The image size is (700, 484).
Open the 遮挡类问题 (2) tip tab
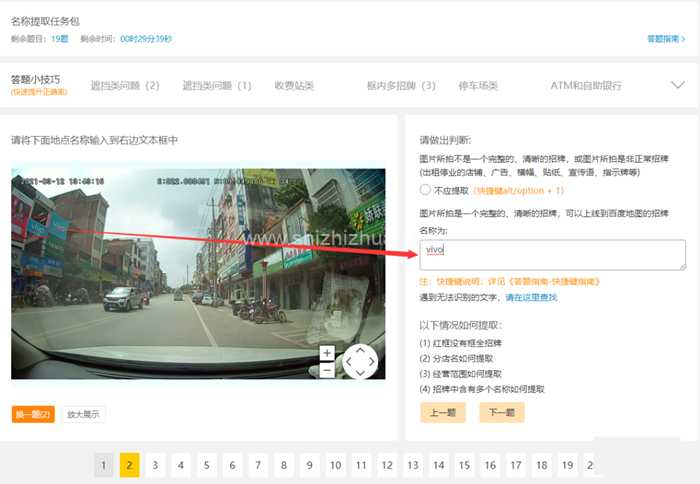125,85
